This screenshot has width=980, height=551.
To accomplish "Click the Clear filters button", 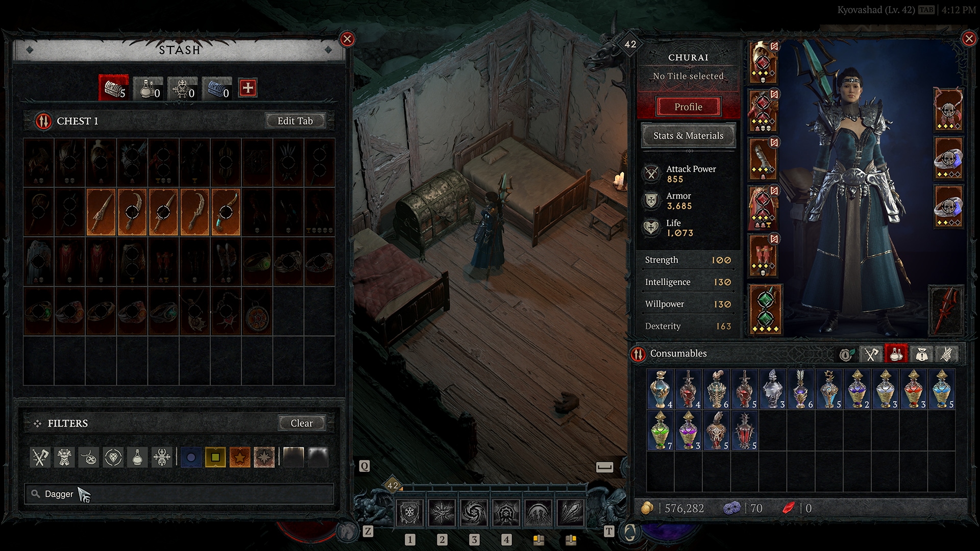I will tap(302, 423).
